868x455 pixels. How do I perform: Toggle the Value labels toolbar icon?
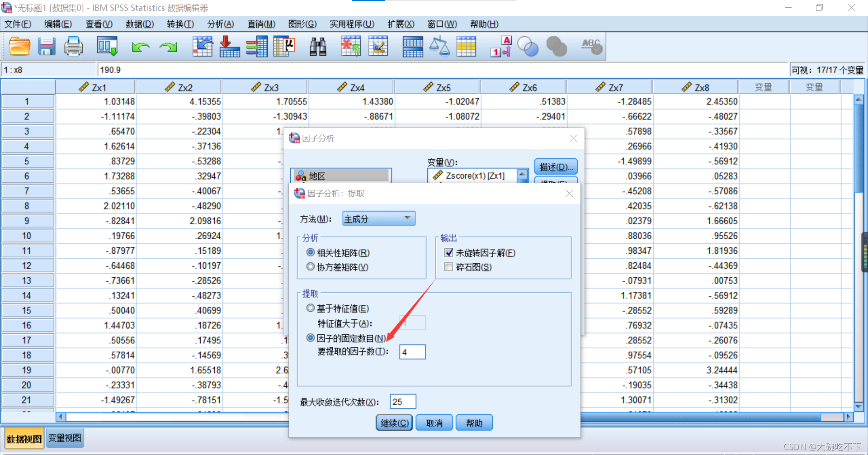[x=501, y=46]
